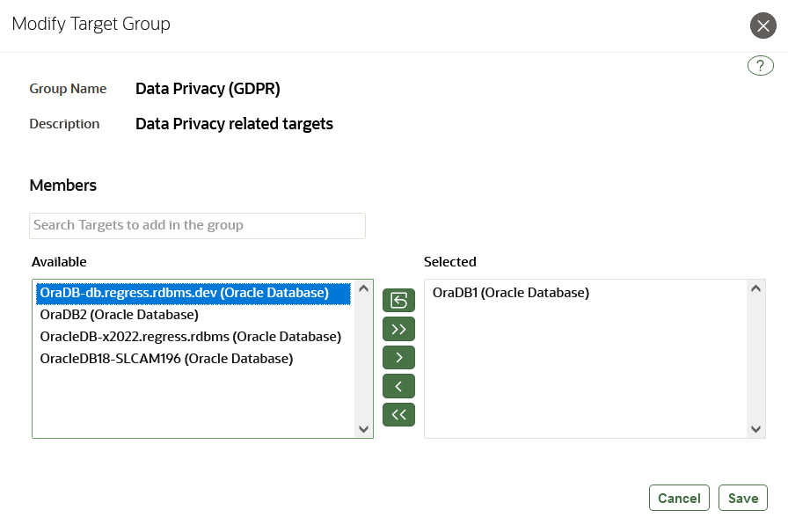Image resolution: width=788 pixels, height=532 pixels.
Task: Pick OracleDB18-SLCAM196 from Available list
Action: [x=166, y=359]
